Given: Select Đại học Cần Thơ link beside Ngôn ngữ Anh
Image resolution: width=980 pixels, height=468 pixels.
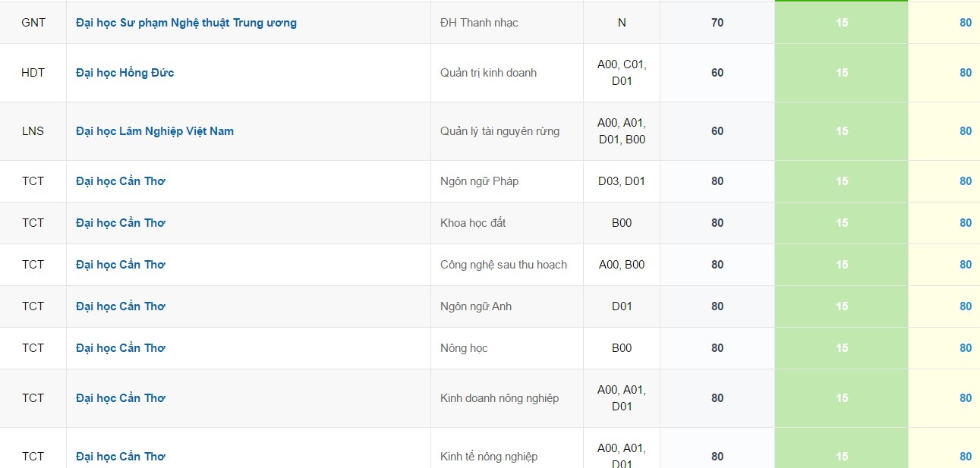Looking at the screenshot, I should (121, 306).
